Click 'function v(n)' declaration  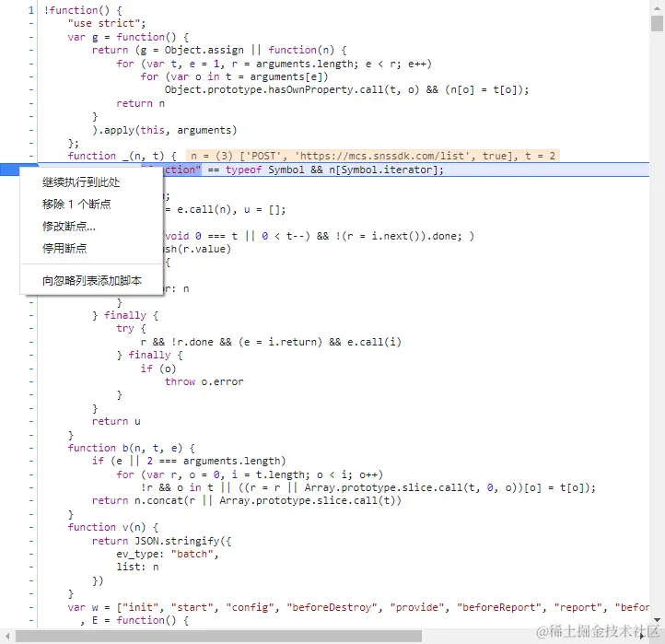(x=107, y=527)
